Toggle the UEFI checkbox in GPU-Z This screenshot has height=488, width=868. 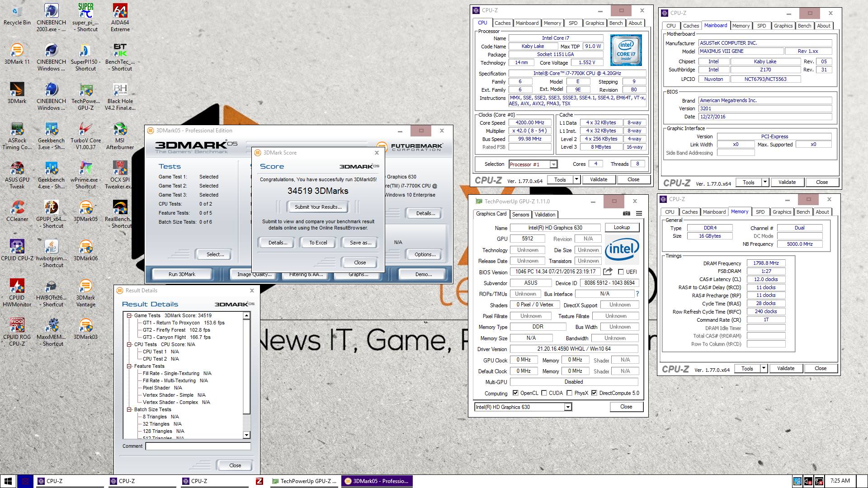(621, 272)
